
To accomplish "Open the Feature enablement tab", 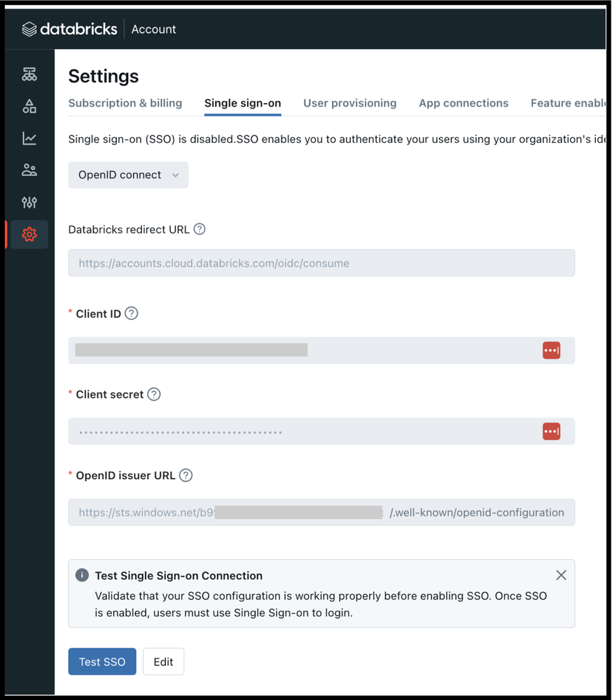I will [569, 103].
